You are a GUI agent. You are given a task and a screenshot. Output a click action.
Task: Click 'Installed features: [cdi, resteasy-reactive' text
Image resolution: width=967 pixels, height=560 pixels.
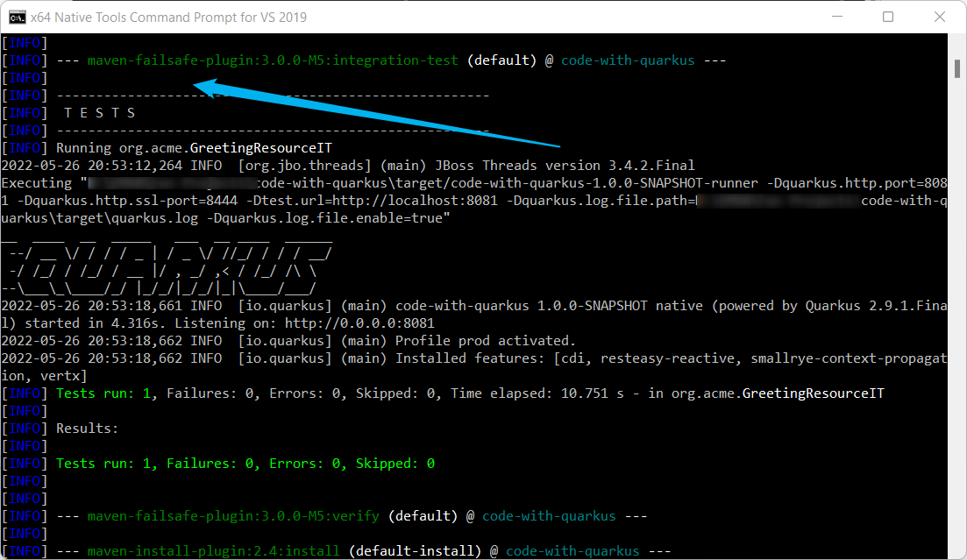click(x=565, y=358)
